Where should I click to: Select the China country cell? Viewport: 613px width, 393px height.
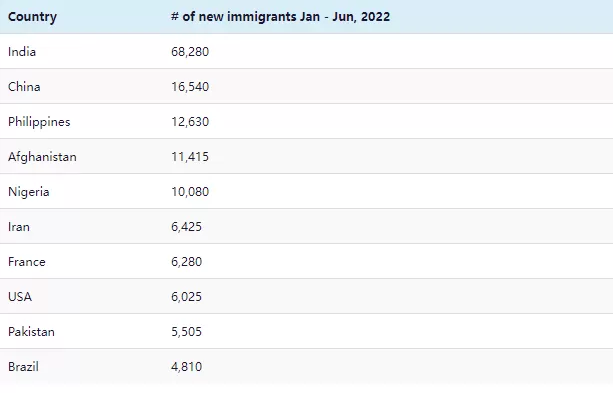(24, 86)
